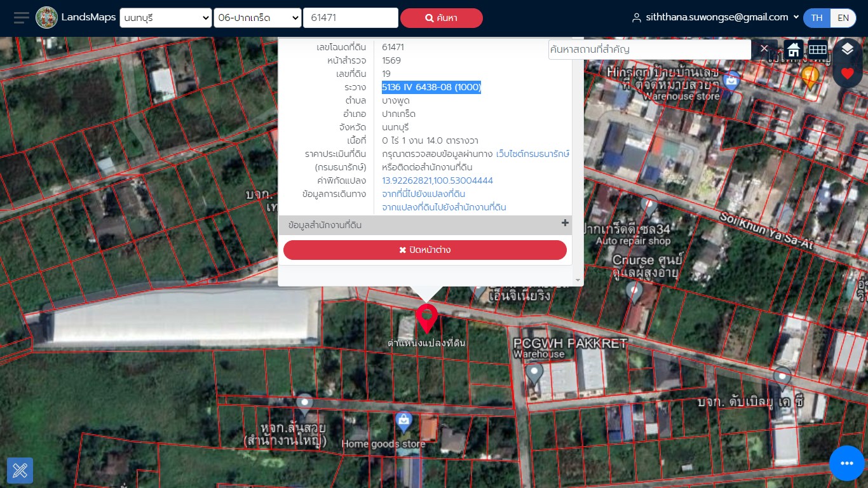Switch interface language to EN

pyautogui.click(x=843, y=18)
